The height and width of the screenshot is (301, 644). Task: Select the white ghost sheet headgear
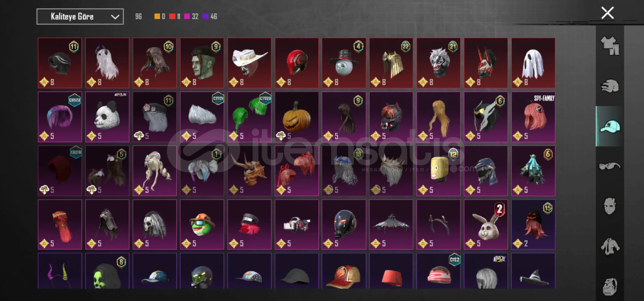tap(533, 63)
